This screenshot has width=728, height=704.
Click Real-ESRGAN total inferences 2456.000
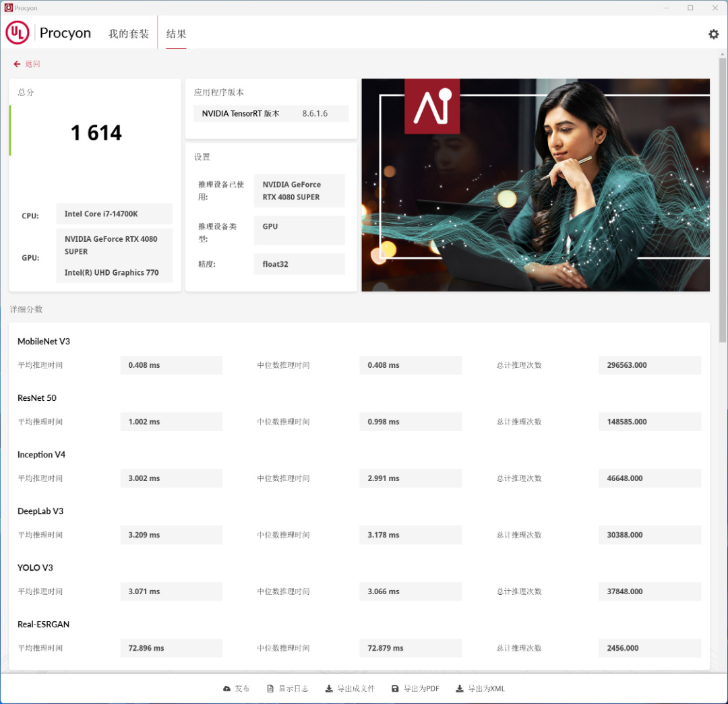point(650,648)
